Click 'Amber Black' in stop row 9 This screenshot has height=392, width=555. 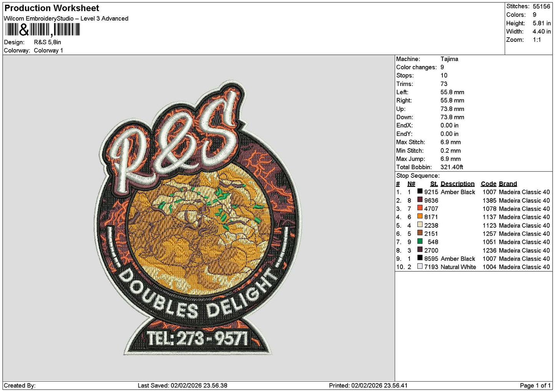pyautogui.click(x=458, y=259)
